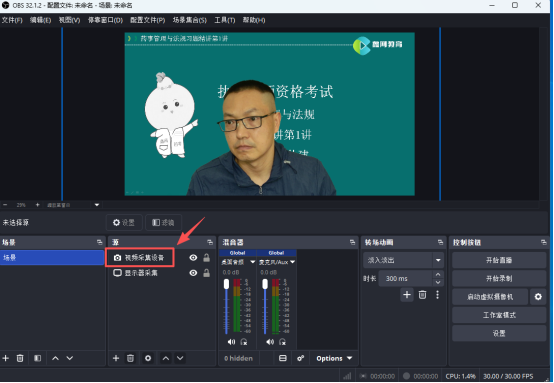Click the desktop audio volume slider handle
The height and width of the screenshot is (383, 554).
(x=226, y=284)
